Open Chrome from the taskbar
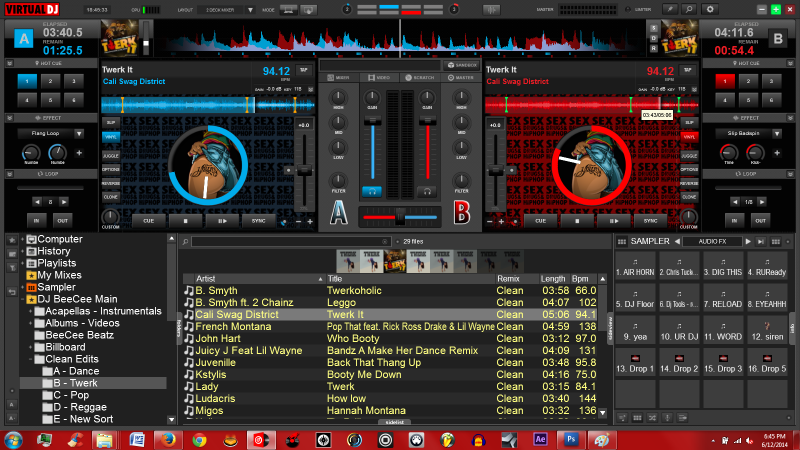 (x=199, y=440)
